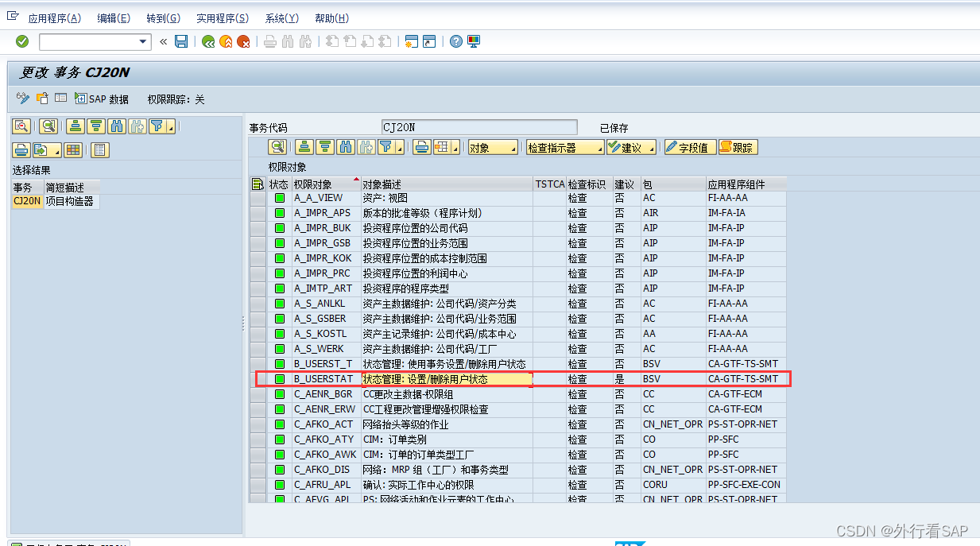Select CJ20N row in 选择结果 list

coord(53,202)
